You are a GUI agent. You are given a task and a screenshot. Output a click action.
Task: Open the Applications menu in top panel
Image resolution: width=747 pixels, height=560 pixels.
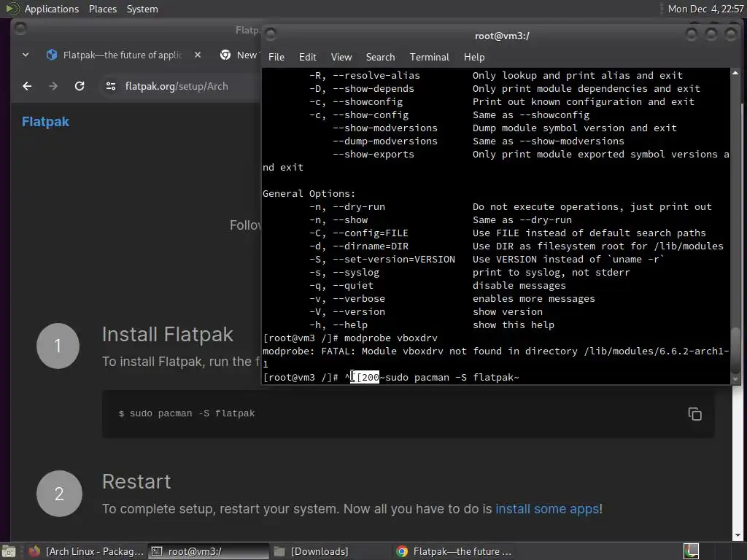pyautogui.click(x=52, y=9)
